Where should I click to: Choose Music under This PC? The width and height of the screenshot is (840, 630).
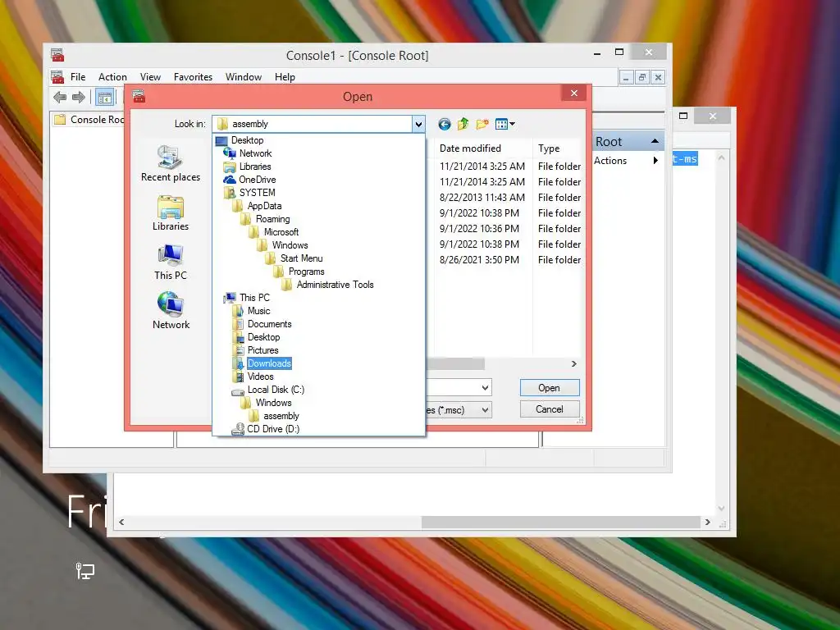258,311
